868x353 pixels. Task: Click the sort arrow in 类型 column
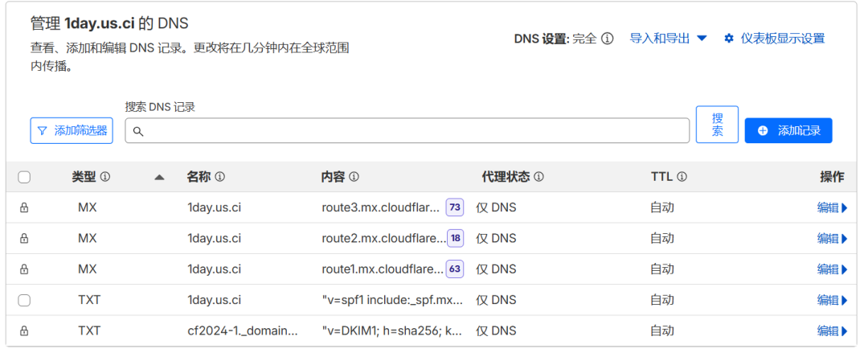pos(159,178)
